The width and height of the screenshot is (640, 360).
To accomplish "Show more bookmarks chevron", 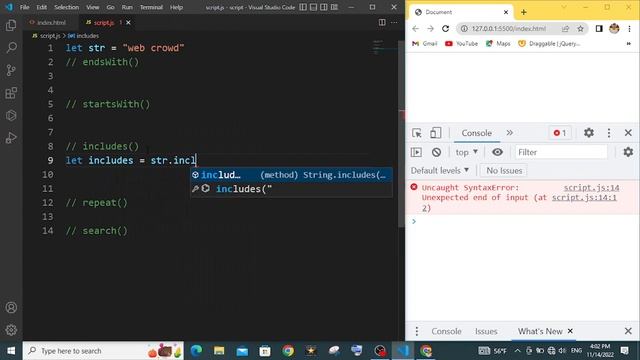I will coord(629,44).
